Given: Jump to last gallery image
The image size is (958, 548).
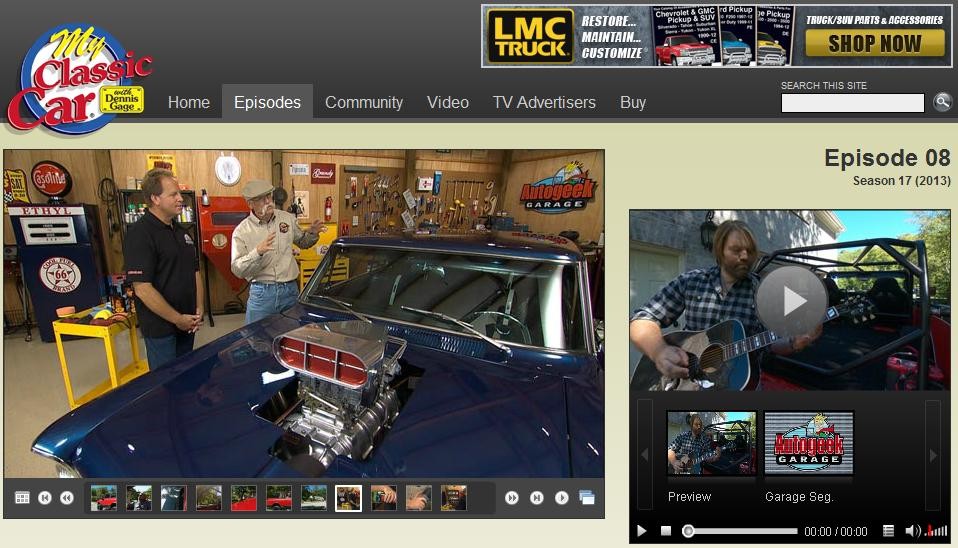Looking at the screenshot, I should coord(536,498).
